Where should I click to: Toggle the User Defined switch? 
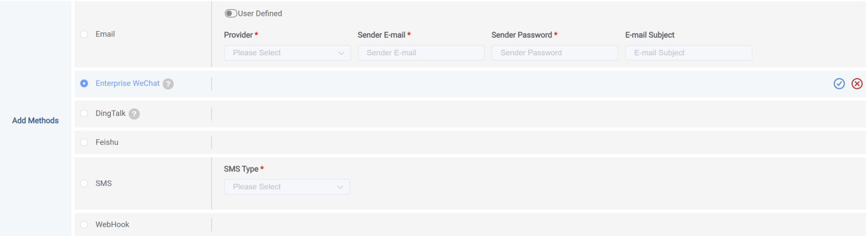click(x=231, y=13)
